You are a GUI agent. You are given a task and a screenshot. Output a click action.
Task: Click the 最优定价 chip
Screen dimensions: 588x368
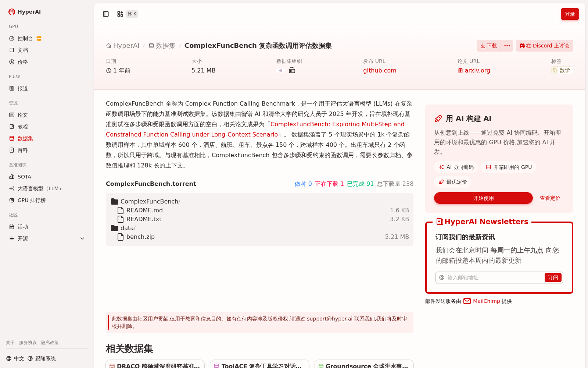point(453,182)
